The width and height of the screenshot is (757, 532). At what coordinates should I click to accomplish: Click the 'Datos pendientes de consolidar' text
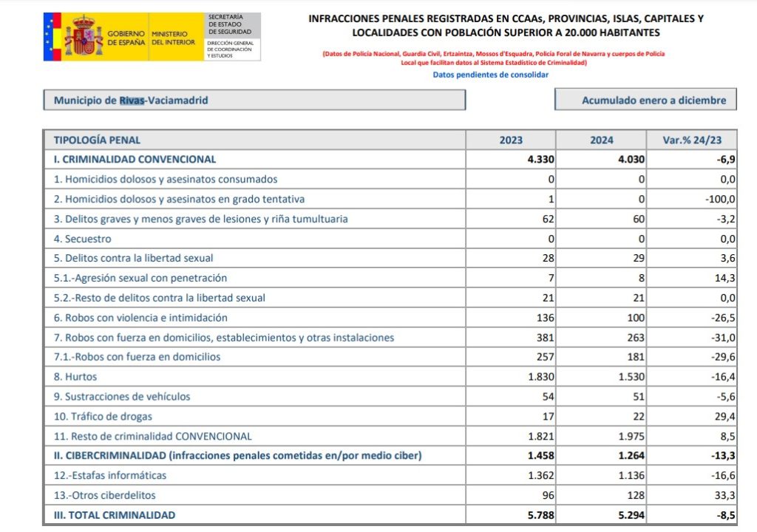pyautogui.click(x=491, y=75)
